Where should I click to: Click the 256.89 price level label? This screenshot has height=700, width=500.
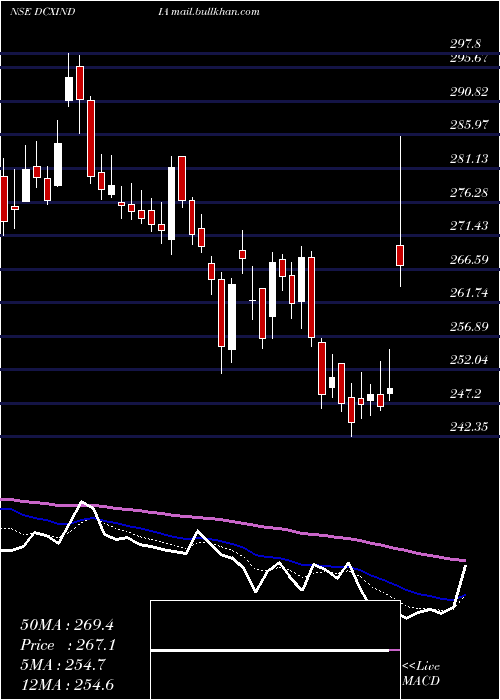(x=468, y=327)
